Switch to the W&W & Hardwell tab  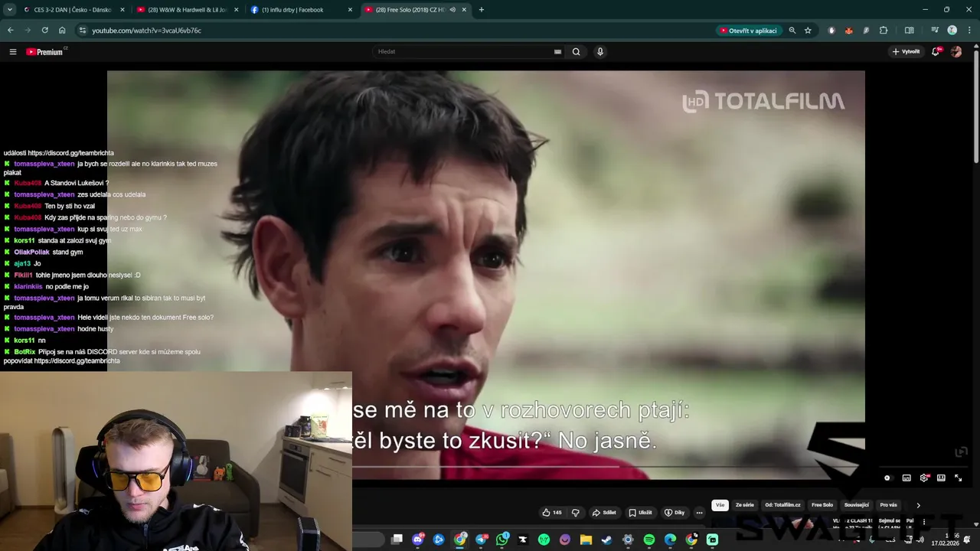click(187, 10)
